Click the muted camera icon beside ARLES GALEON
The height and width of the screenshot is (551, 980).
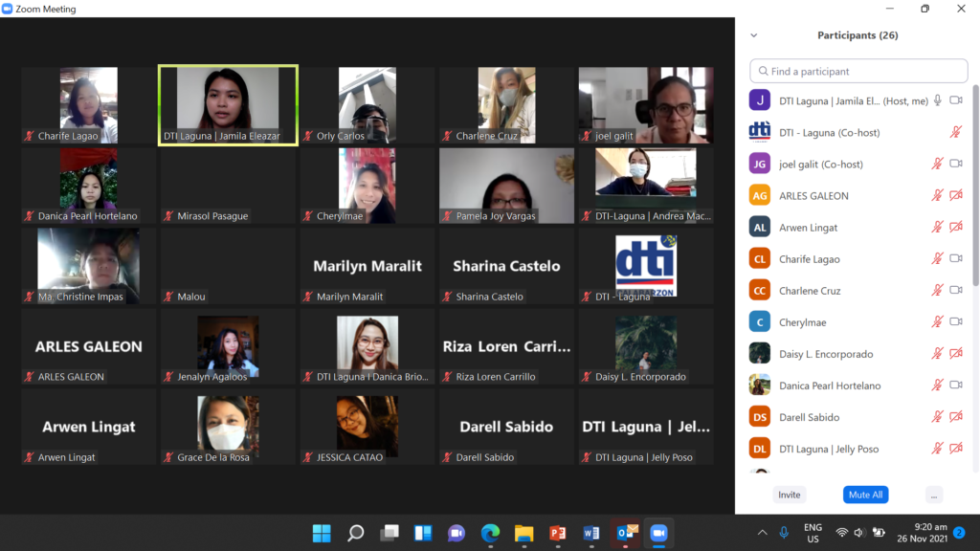tap(956, 195)
